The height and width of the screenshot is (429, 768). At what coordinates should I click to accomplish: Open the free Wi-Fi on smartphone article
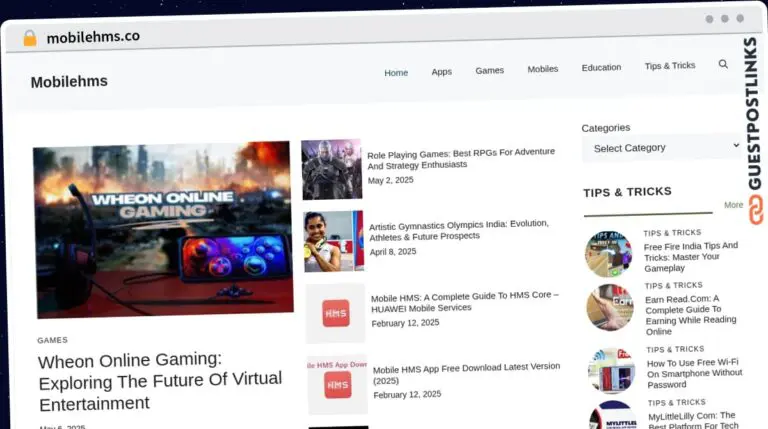694,373
